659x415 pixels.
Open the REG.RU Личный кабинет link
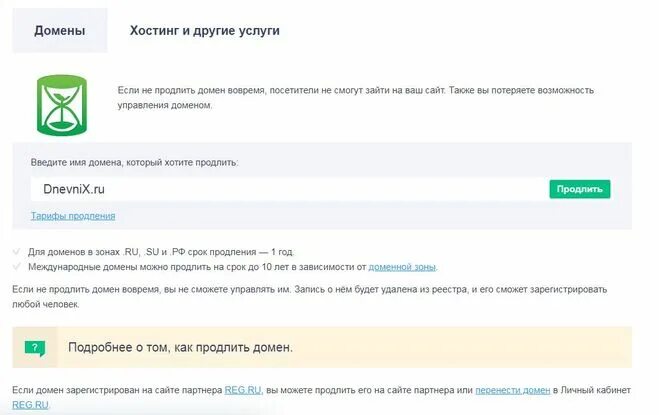30,405
